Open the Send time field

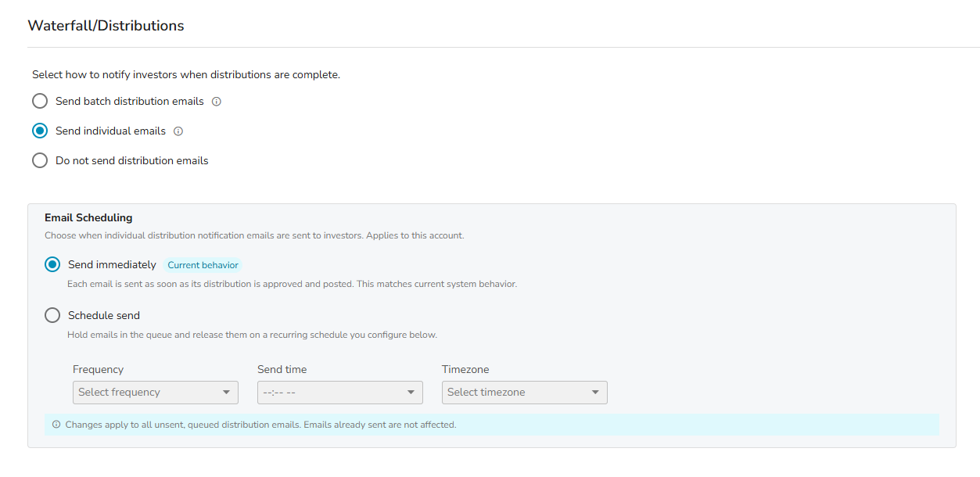340,393
